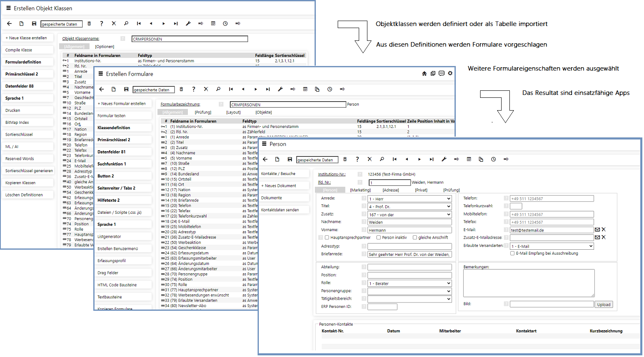
Task: Open the Rolle dropdown showing Berater
Action: [x=410, y=284]
